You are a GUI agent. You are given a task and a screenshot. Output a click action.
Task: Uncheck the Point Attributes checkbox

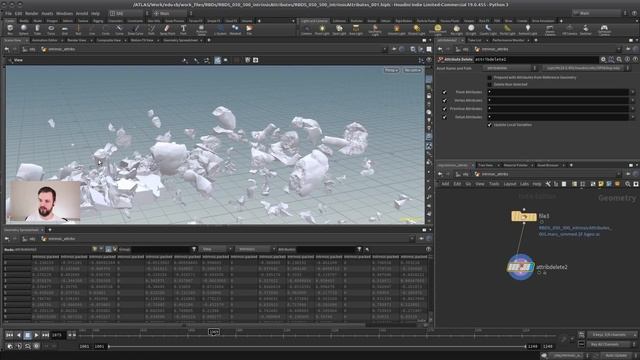click(x=444, y=92)
